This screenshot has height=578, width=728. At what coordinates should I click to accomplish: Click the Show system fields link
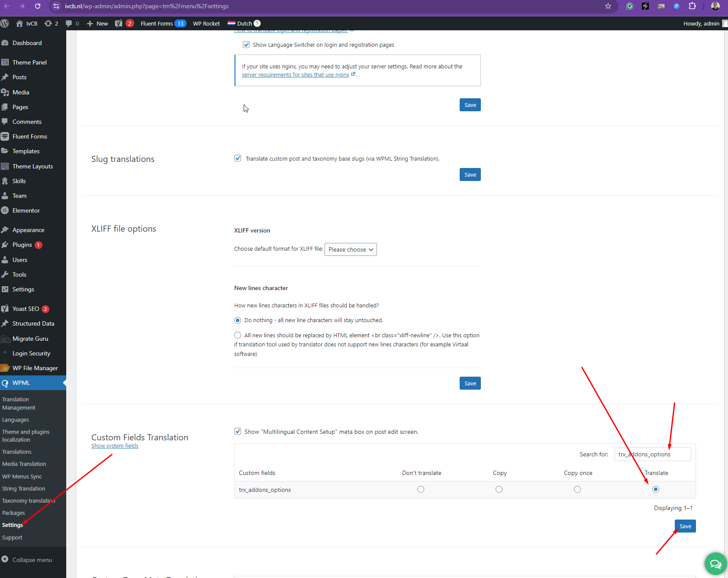point(115,446)
